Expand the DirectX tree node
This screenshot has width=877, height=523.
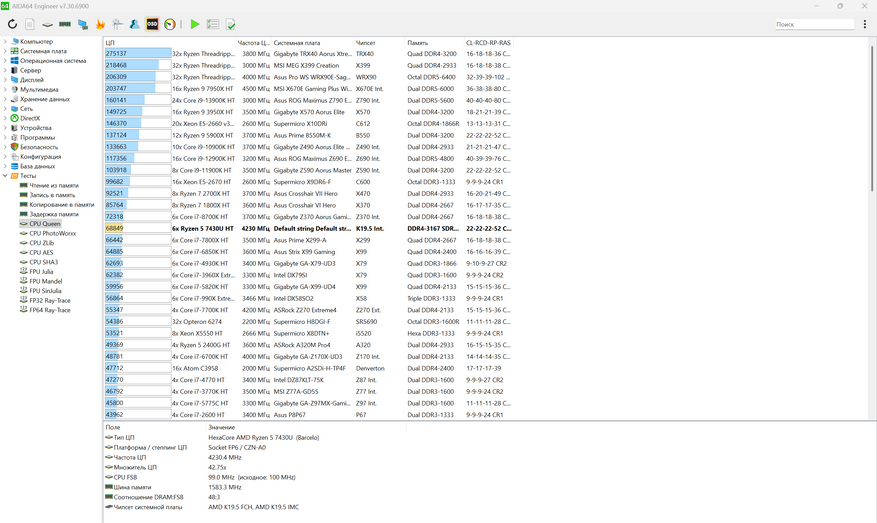pyautogui.click(x=5, y=118)
